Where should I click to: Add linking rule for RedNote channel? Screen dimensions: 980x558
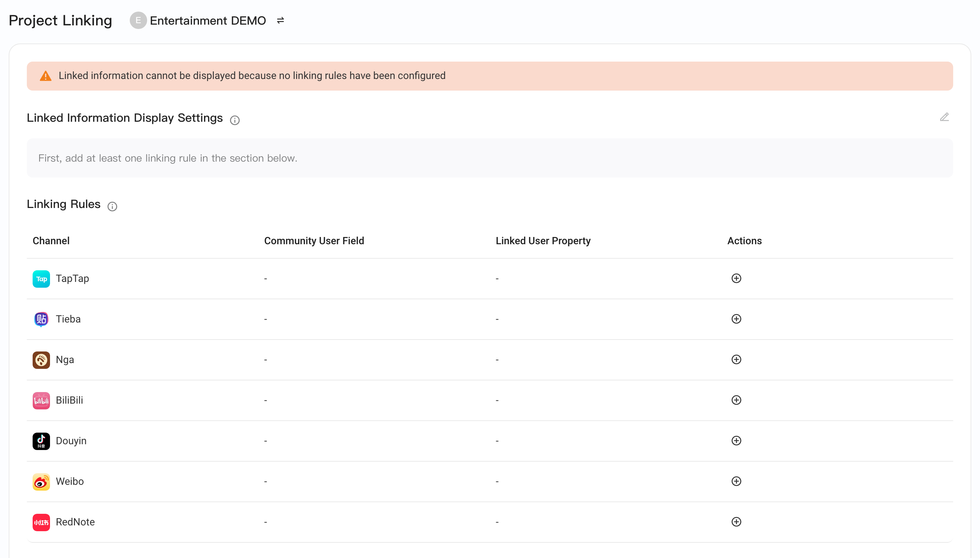(x=736, y=522)
